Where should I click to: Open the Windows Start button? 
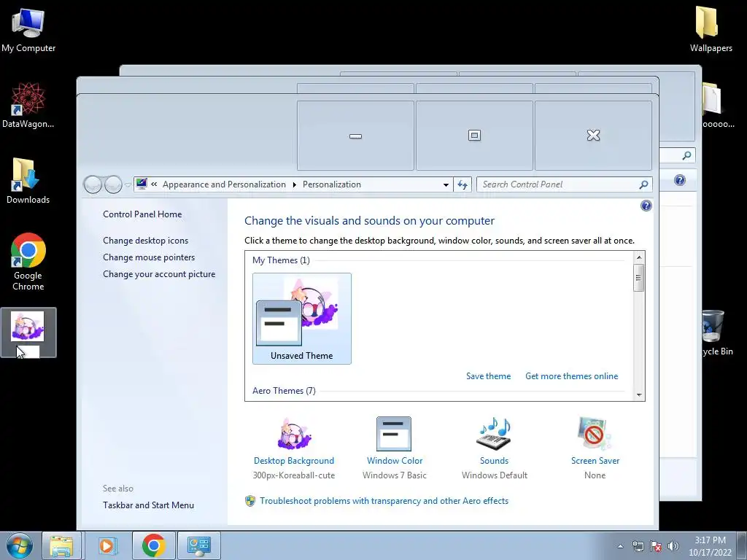coord(20,545)
